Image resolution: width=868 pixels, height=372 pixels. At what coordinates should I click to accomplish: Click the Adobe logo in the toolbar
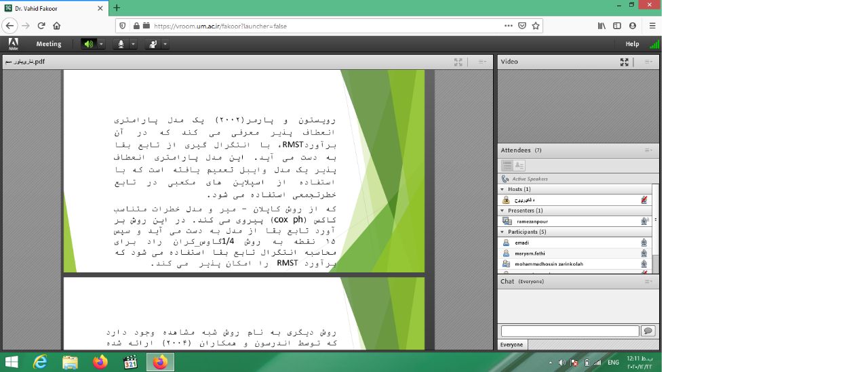pos(13,44)
